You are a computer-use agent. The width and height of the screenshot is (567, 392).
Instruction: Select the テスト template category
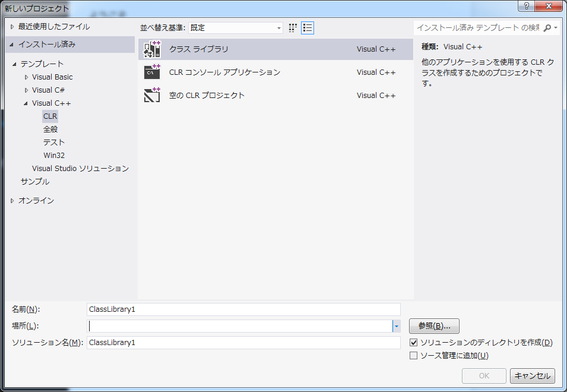[x=54, y=143]
